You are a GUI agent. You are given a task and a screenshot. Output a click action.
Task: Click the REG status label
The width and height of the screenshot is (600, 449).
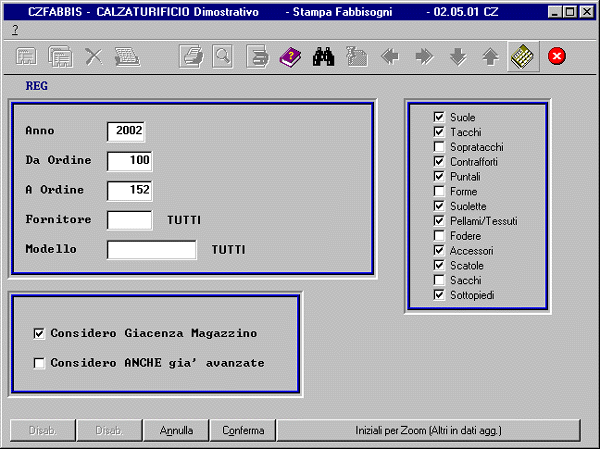coord(37,86)
